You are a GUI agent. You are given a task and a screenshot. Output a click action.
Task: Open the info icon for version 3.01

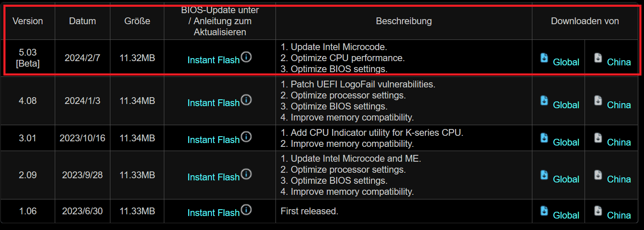pyautogui.click(x=246, y=137)
